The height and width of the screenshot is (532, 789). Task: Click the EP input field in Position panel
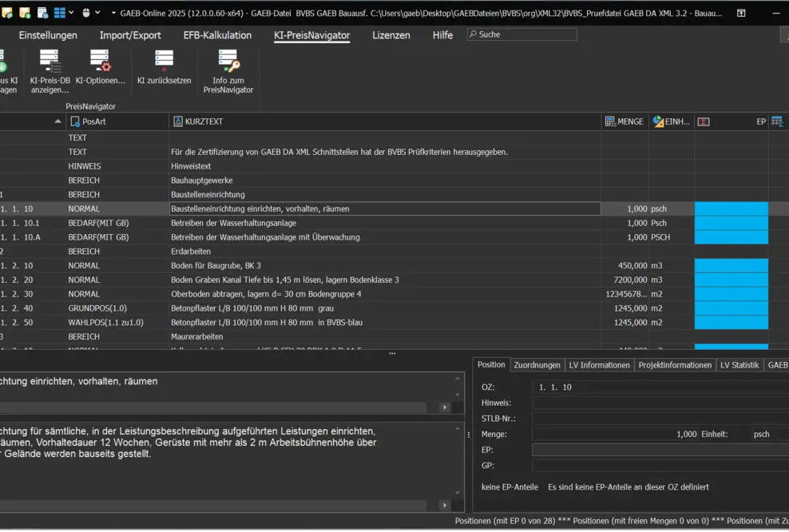coord(660,450)
